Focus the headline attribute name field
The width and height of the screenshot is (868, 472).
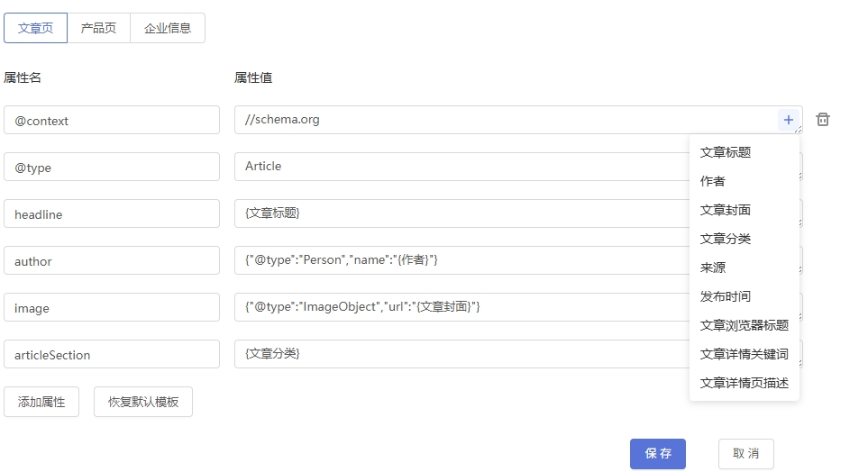pos(112,214)
